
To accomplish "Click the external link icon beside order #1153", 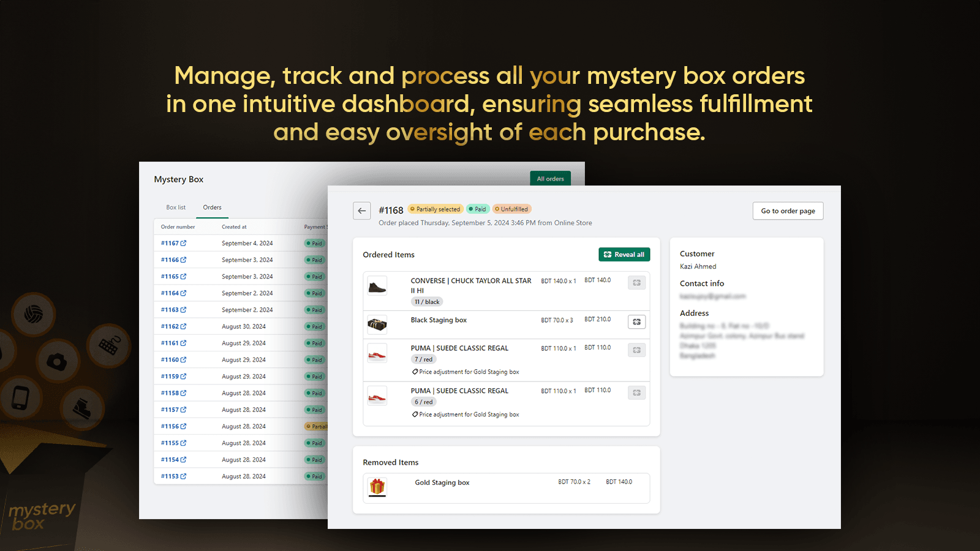I will [182, 476].
